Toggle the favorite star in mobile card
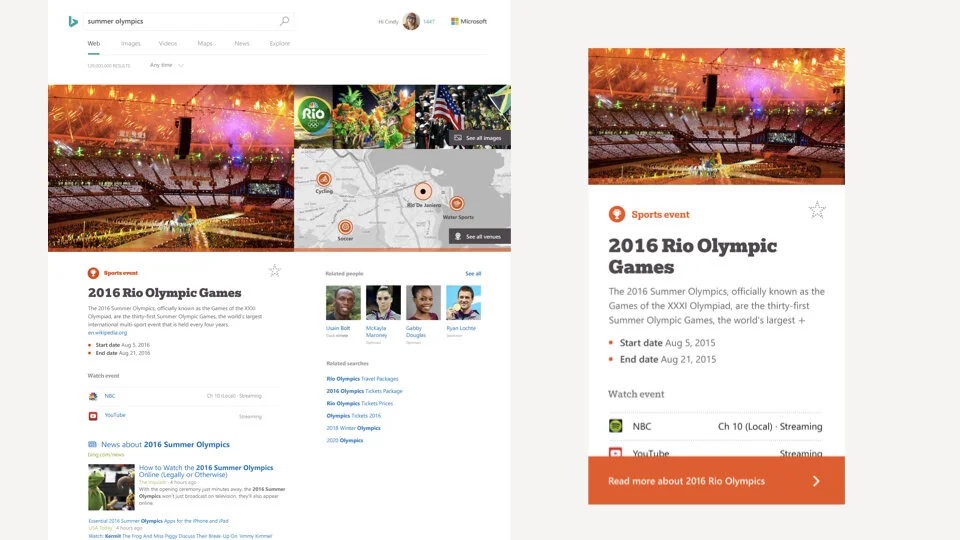The height and width of the screenshot is (540, 960). [817, 210]
